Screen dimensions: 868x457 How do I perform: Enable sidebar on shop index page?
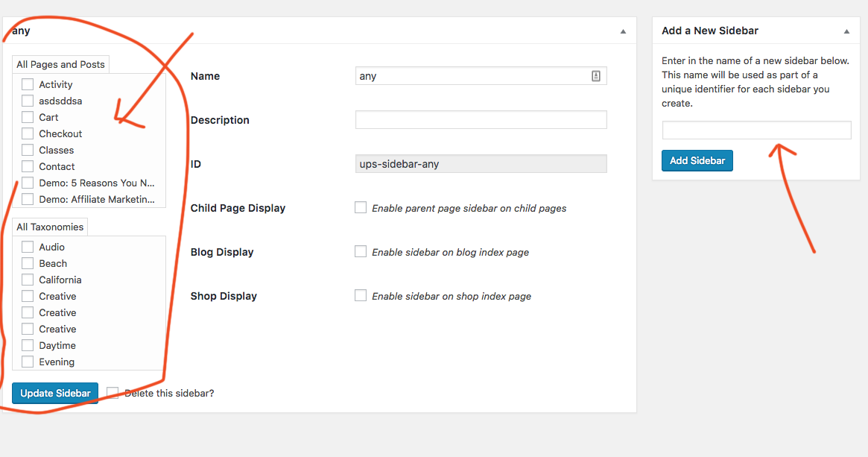pos(361,296)
